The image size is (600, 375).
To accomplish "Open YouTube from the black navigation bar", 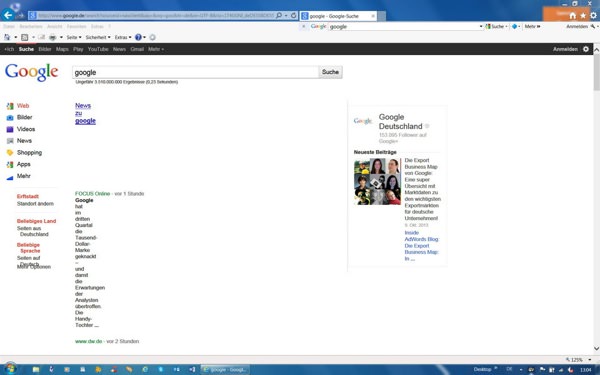I will pos(98,49).
